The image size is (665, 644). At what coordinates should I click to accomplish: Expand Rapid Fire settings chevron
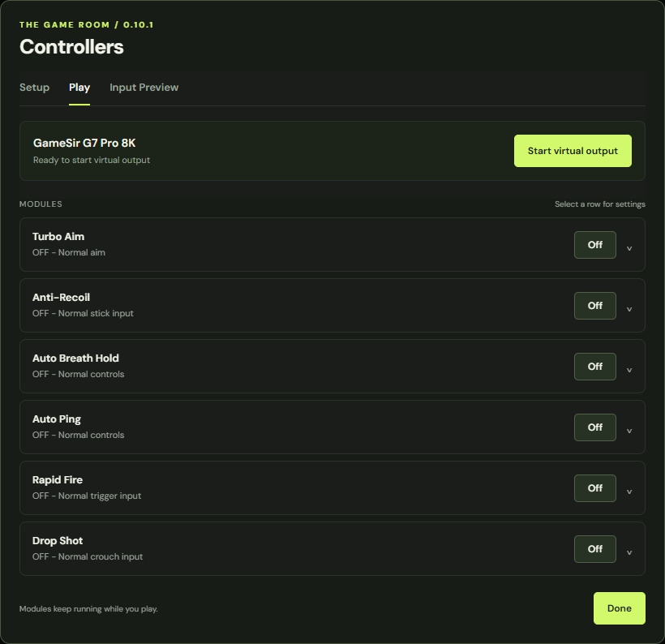click(629, 492)
